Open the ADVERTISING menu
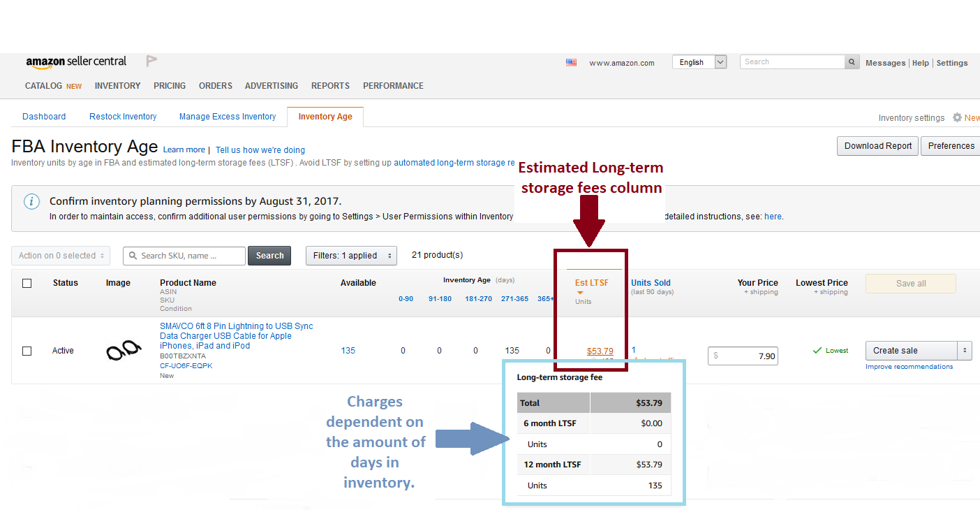The image size is (980, 510). (272, 86)
